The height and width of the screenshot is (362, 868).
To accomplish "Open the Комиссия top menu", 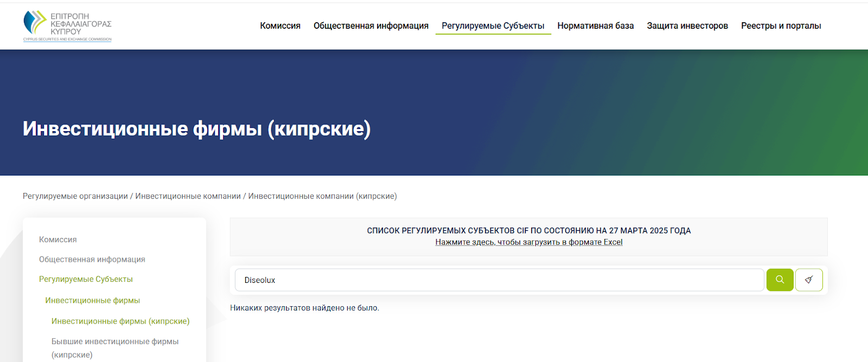I will [x=280, y=26].
